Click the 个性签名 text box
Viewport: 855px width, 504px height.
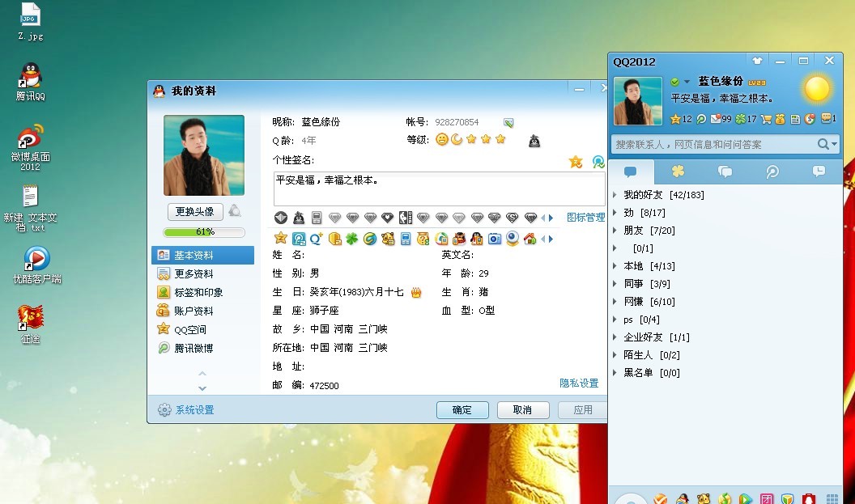(x=439, y=188)
